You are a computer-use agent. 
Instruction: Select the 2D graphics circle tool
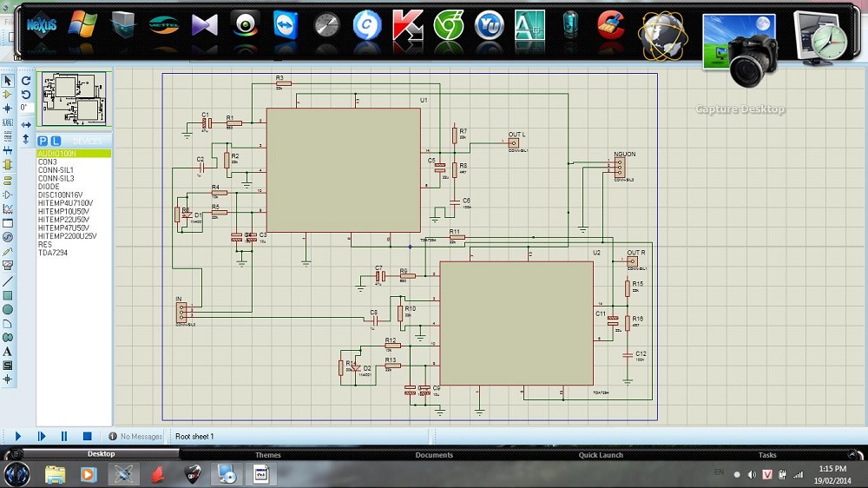[8, 309]
